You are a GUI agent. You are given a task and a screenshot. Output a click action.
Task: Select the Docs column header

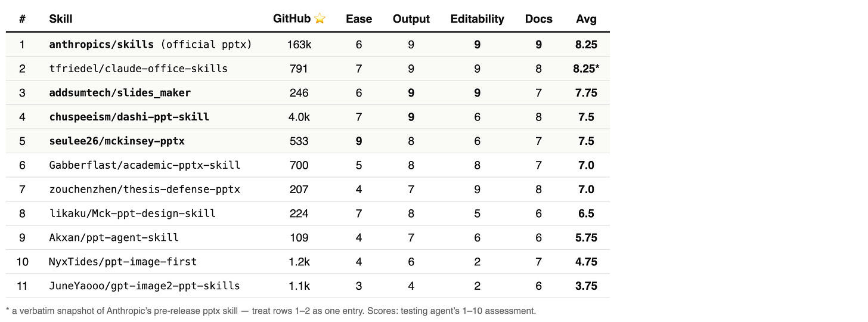538,19
